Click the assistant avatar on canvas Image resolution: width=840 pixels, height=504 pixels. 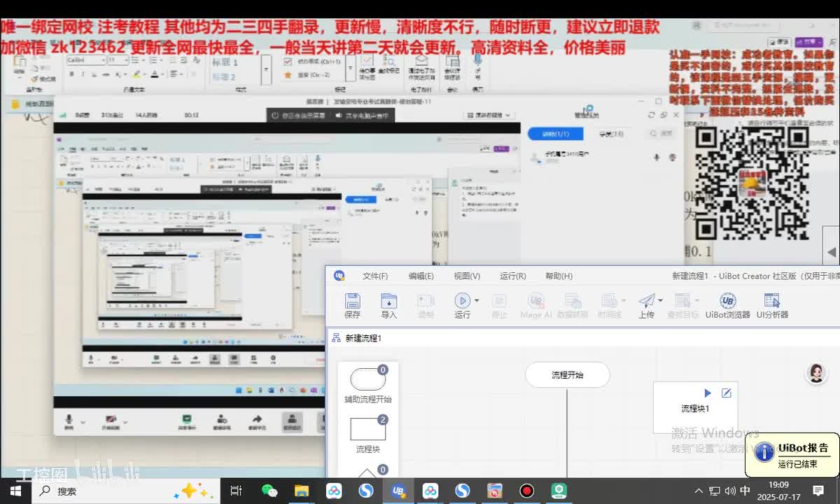point(816,373)
